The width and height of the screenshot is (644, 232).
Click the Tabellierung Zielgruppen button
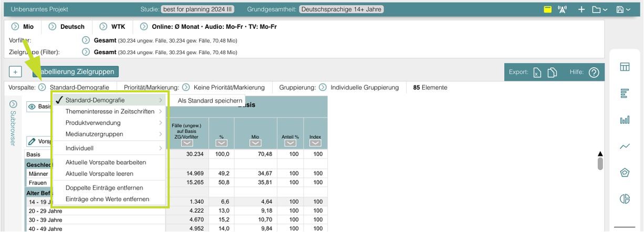76,71
